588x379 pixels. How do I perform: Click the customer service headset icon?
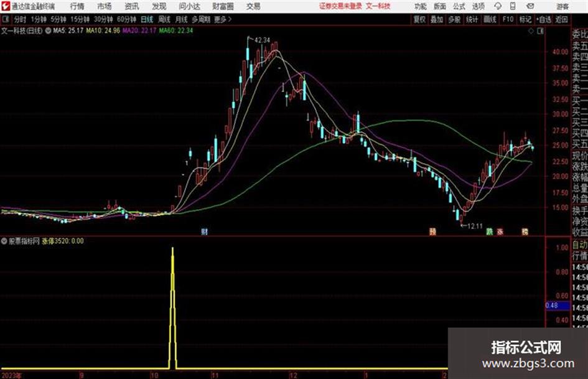(498, 6)
